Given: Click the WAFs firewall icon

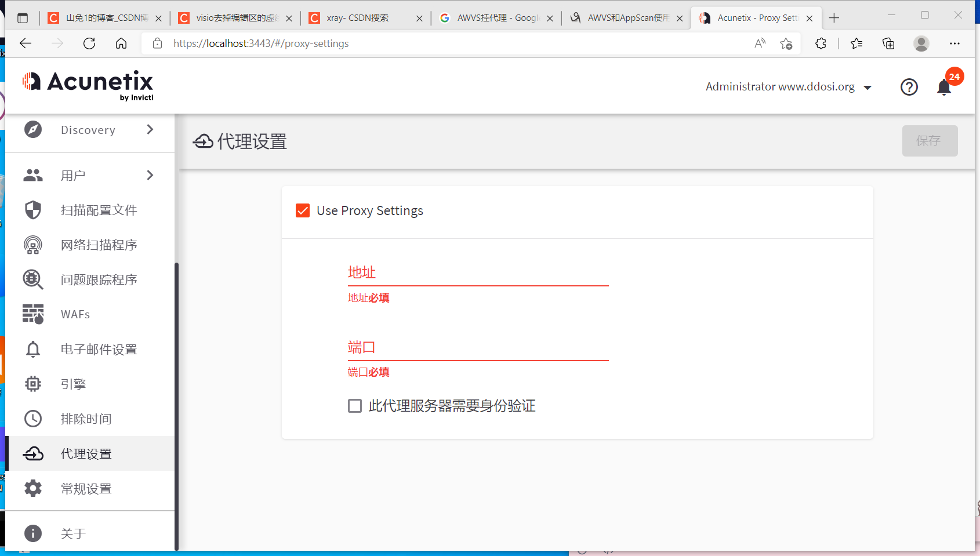Looking at the screenshot, I should (33, 314).
